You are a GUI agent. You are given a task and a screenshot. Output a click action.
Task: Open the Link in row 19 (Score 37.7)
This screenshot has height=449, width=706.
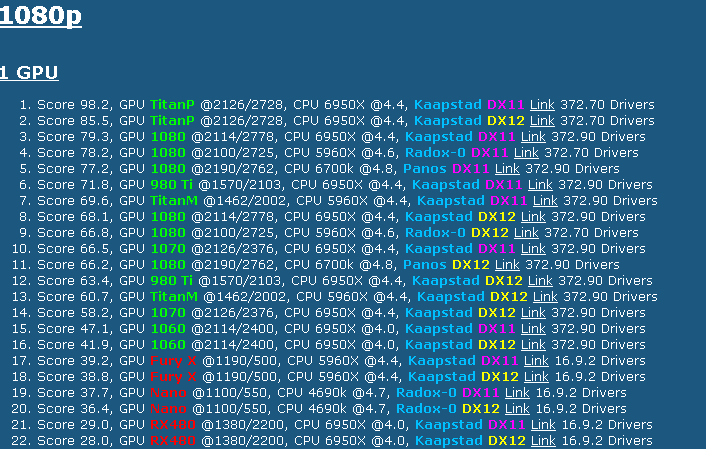click(x=517, y=393)
